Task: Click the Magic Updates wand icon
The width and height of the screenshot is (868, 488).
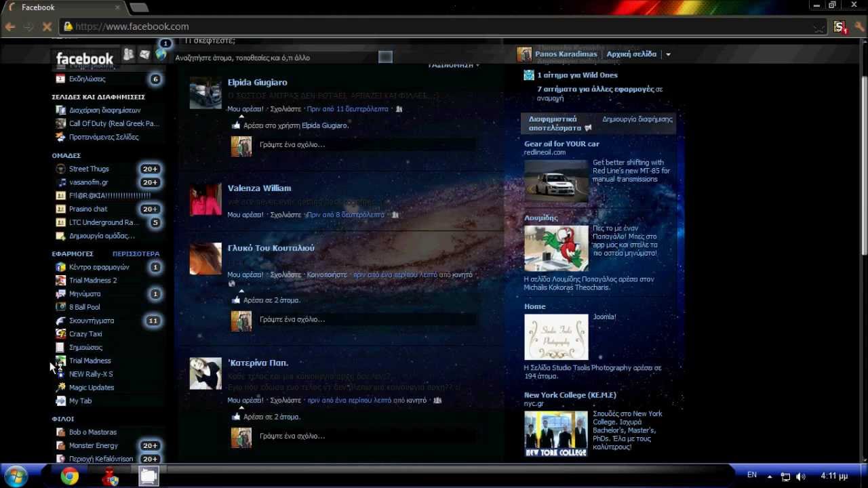Action: (60, 388)
